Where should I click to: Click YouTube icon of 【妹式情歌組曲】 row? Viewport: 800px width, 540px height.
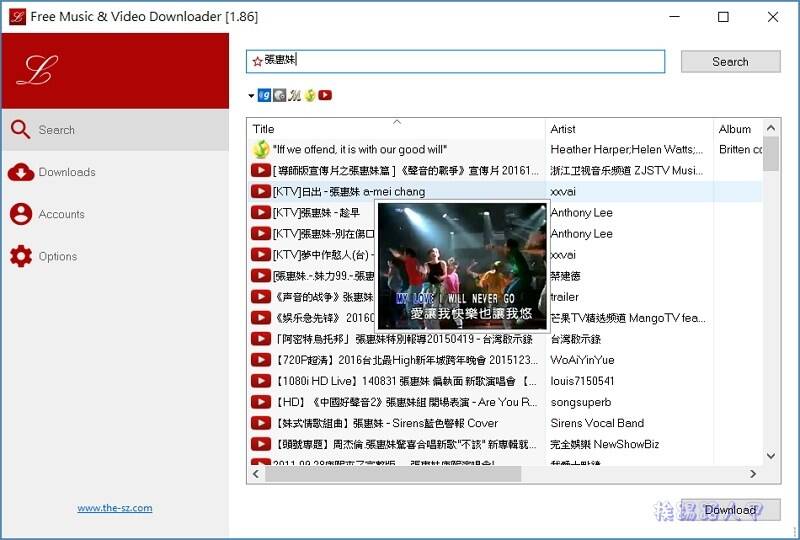[261, 423]
